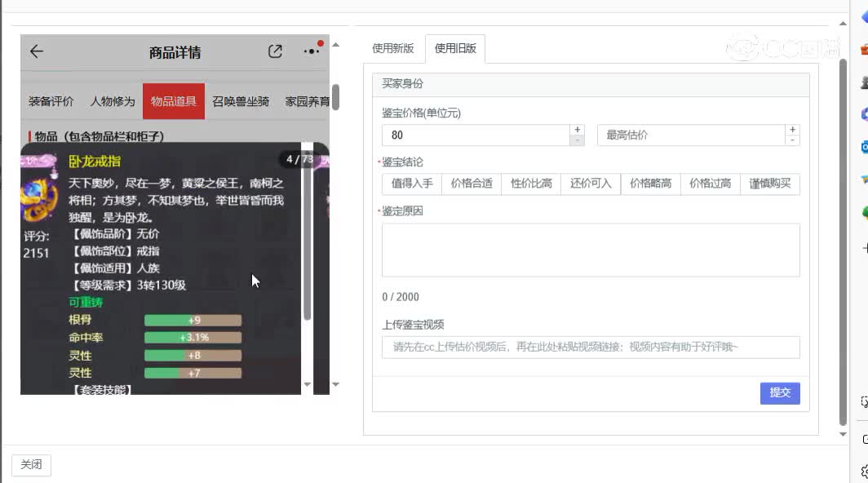The height and width of the screenshot is (483, 868).
Task: Click the ellipsis more-options icon in header
Action: (310, 51)
